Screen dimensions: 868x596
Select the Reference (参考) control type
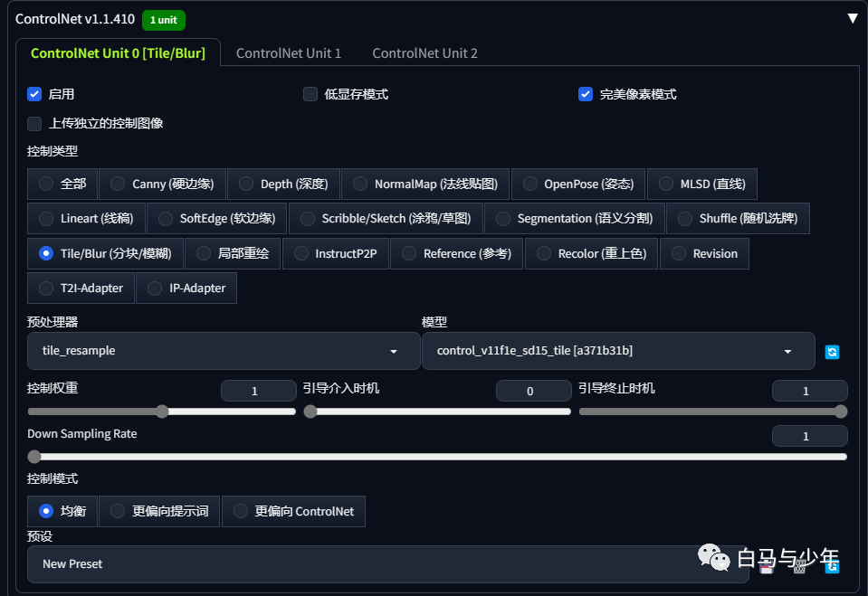tap(457, 254)
